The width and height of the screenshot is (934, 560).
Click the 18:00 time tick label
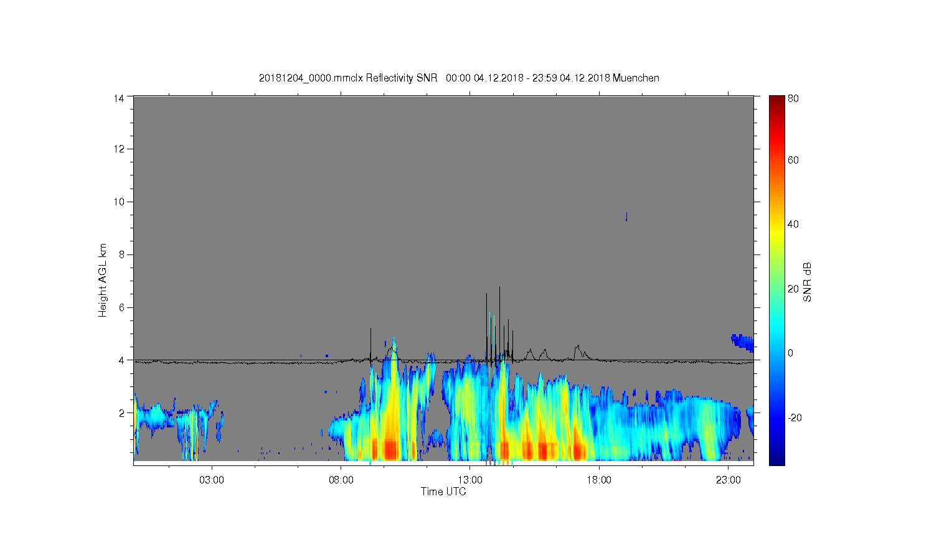599,480
